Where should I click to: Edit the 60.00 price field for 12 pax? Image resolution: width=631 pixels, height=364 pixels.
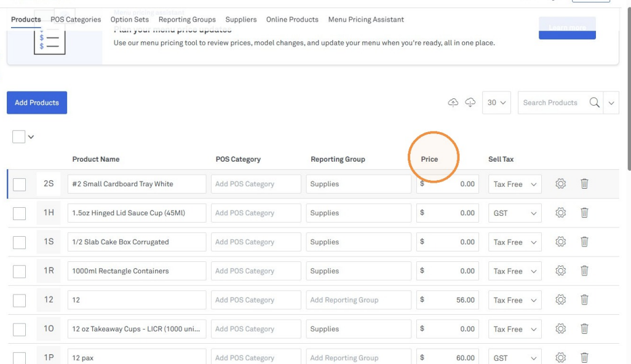pos(448,357)
